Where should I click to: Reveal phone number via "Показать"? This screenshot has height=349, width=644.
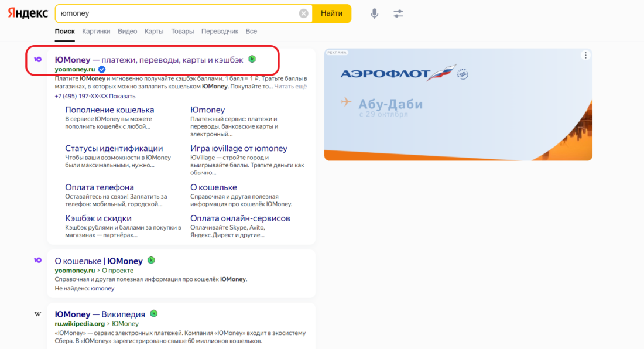point(122,96)
